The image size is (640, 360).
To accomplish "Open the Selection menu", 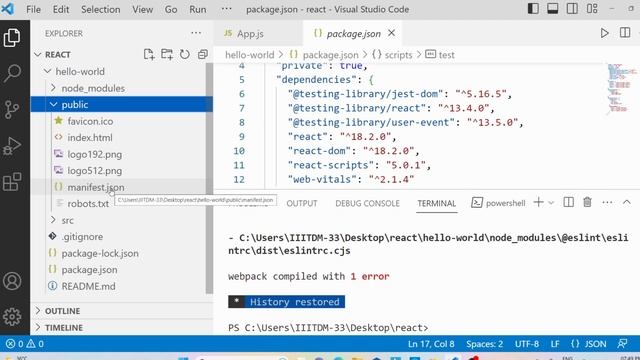I will coord(100,9).
